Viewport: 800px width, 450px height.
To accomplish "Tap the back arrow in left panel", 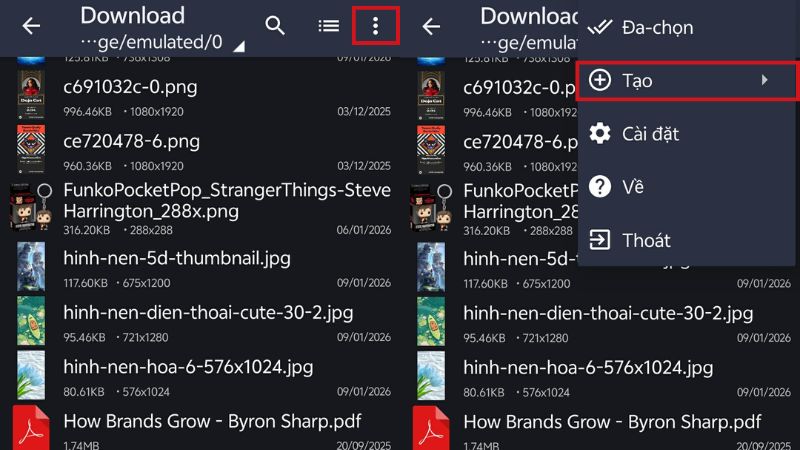I will [31, 26].
